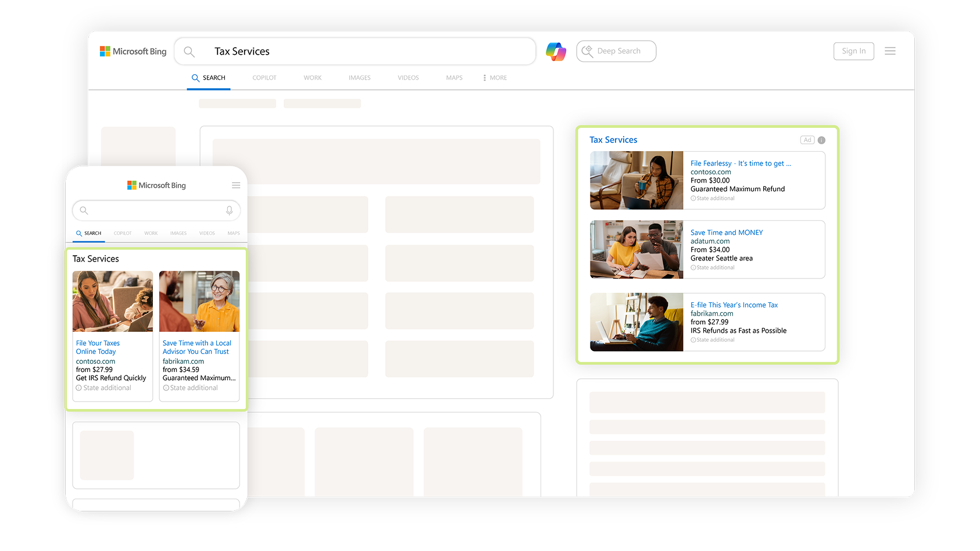Select the Maps tab on desktop
The height and width of the screenshot is (551, 980).
454,78
